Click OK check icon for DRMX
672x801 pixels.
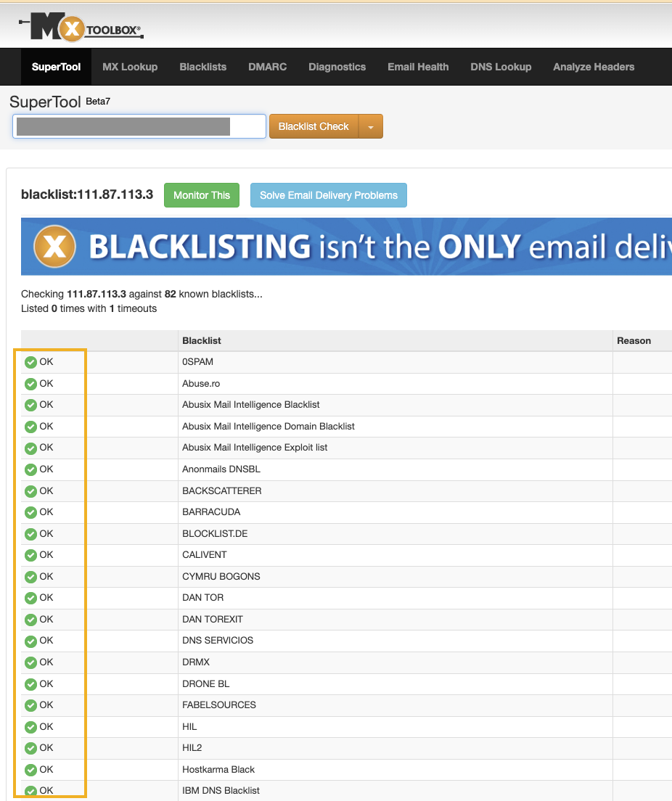30,662
